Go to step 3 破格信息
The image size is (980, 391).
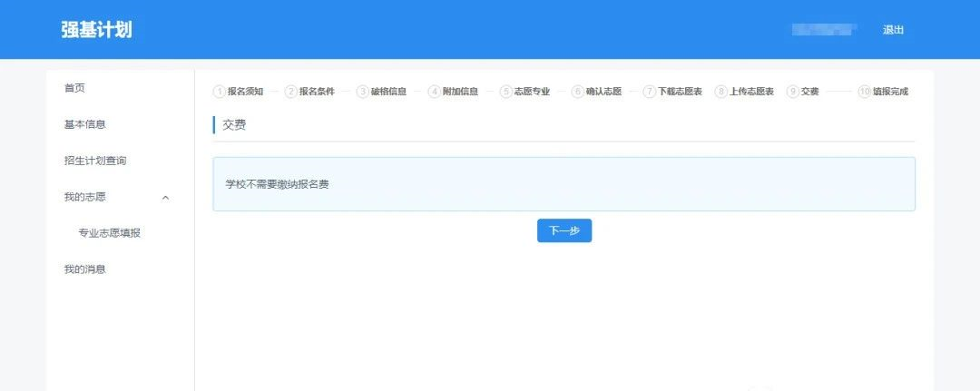382,92
